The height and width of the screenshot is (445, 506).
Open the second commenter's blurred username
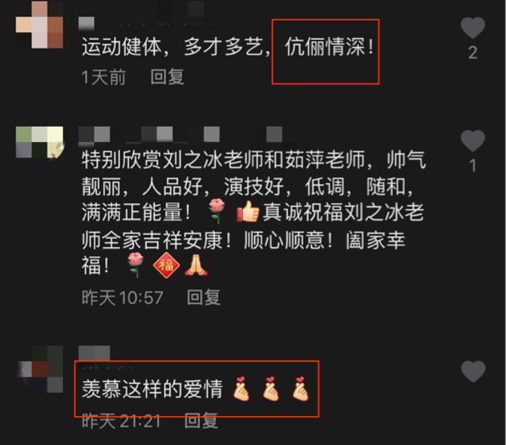click(x=180, y=135)
